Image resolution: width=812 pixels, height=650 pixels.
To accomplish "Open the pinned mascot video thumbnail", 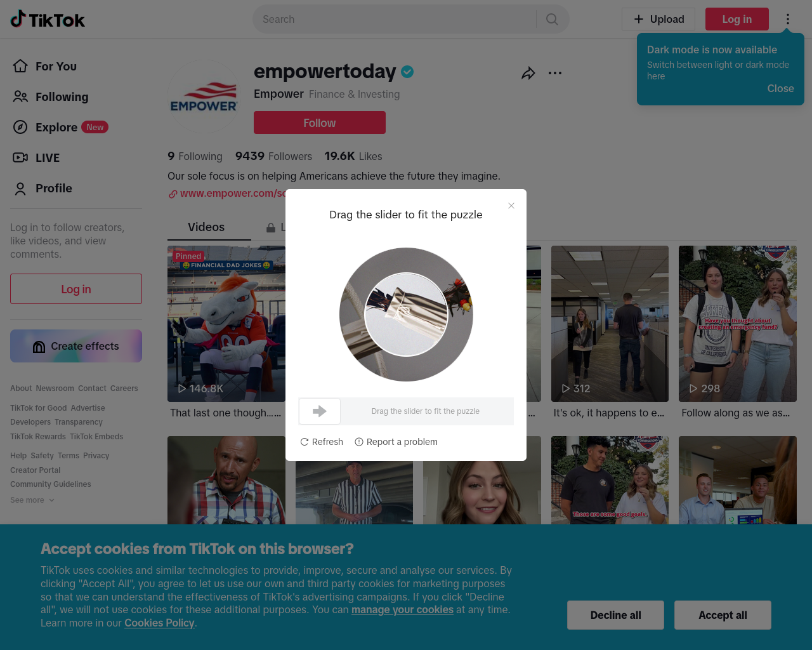I will click(x=226, y=324).
